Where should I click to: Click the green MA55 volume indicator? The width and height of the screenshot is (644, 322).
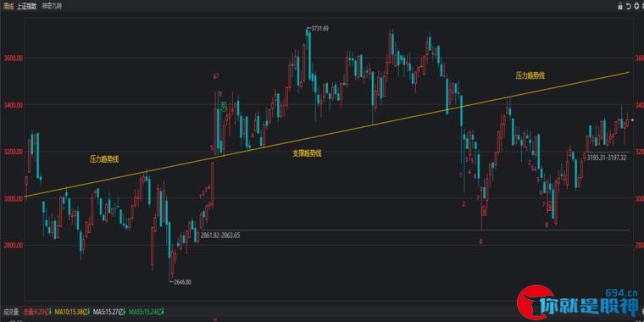point(147,312)
